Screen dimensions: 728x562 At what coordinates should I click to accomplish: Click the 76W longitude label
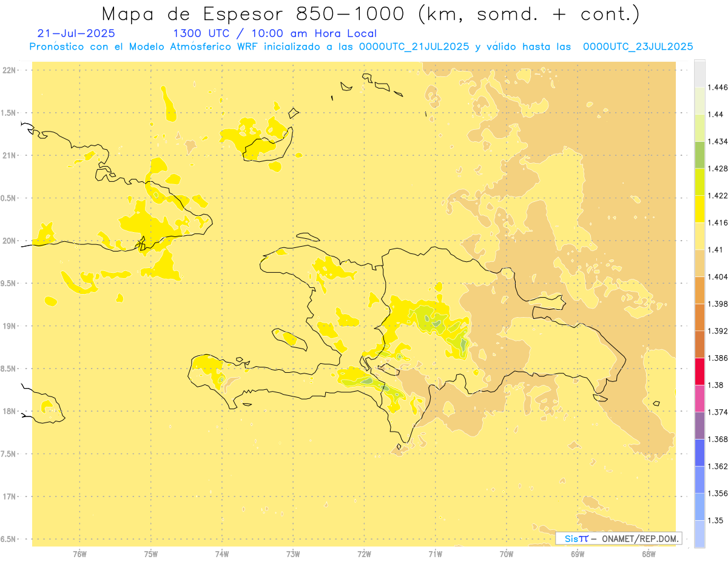point(79,554)
